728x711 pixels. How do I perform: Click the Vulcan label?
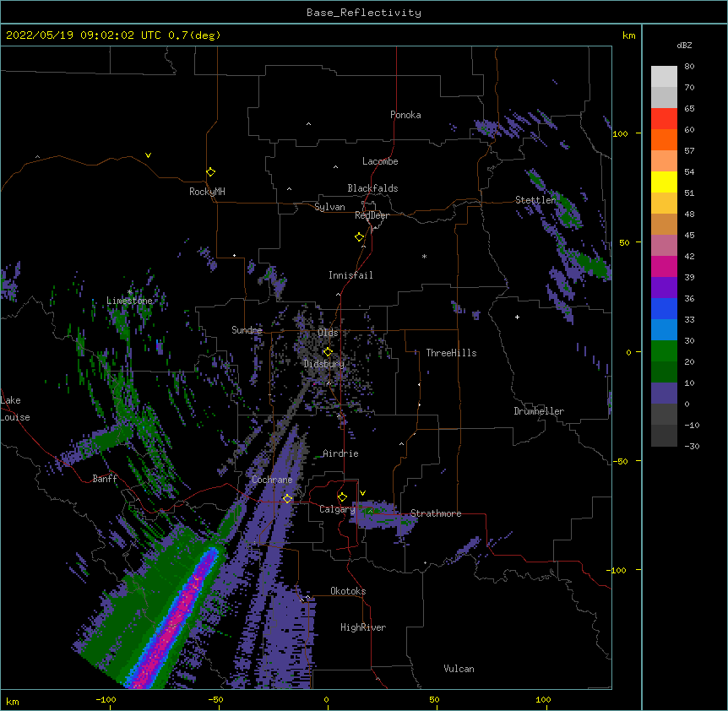[459, 669]
